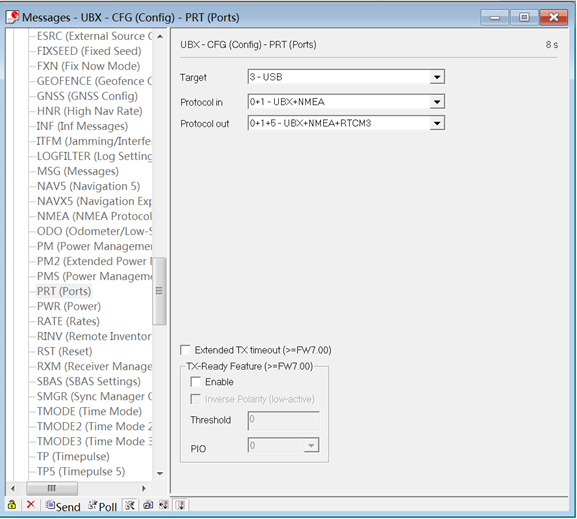This screenshot has height=519, width=577.
Task: Select SMGR (Sync Manager) entry
Action: 94,396
